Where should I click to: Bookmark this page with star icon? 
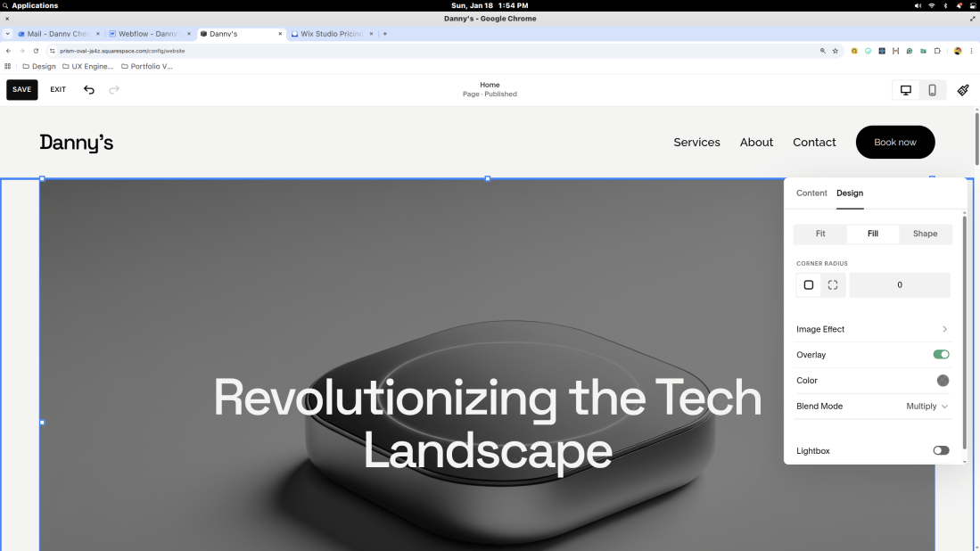[x=836, y=51]
